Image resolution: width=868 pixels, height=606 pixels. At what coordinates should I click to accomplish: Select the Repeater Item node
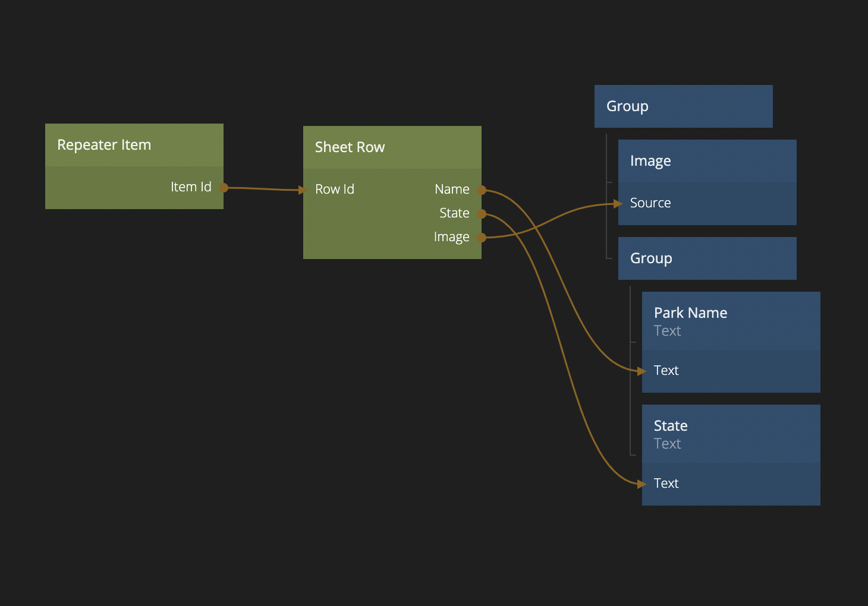click(134, 145)
